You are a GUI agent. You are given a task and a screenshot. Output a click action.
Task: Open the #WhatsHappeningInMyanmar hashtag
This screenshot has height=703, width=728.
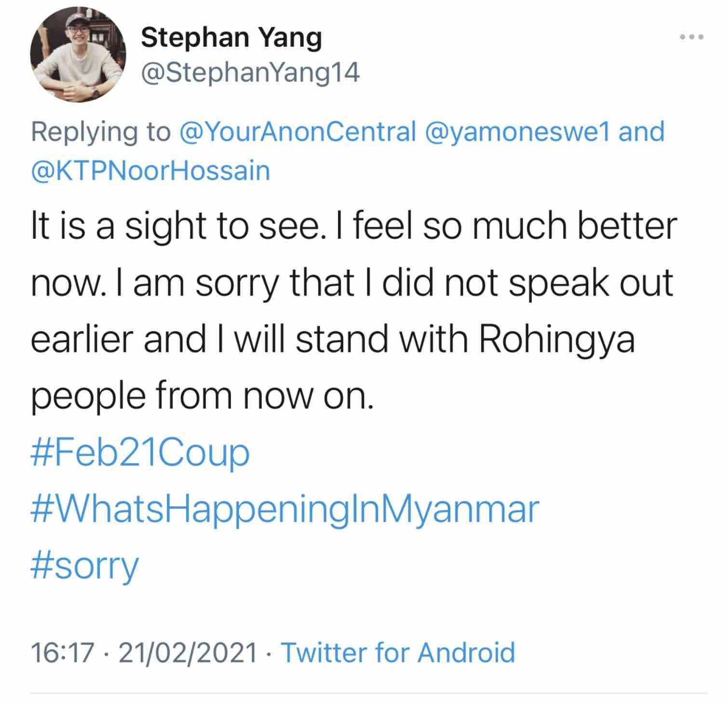click(x=284, y=509)
